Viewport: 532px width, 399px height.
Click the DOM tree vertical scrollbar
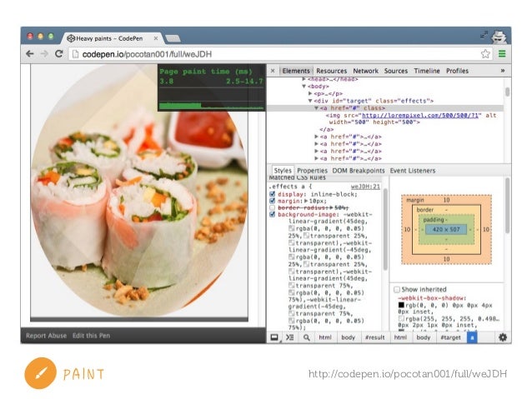pyautogui.click(x=507, y=92)
